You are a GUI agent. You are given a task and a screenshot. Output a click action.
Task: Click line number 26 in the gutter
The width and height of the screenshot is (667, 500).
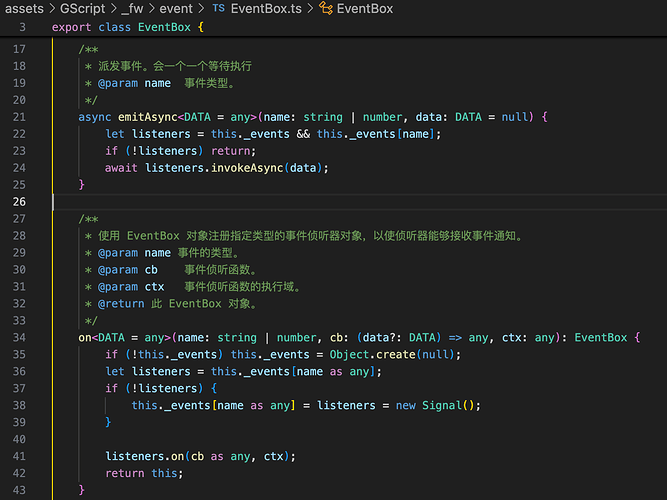(x=20, y=201)
